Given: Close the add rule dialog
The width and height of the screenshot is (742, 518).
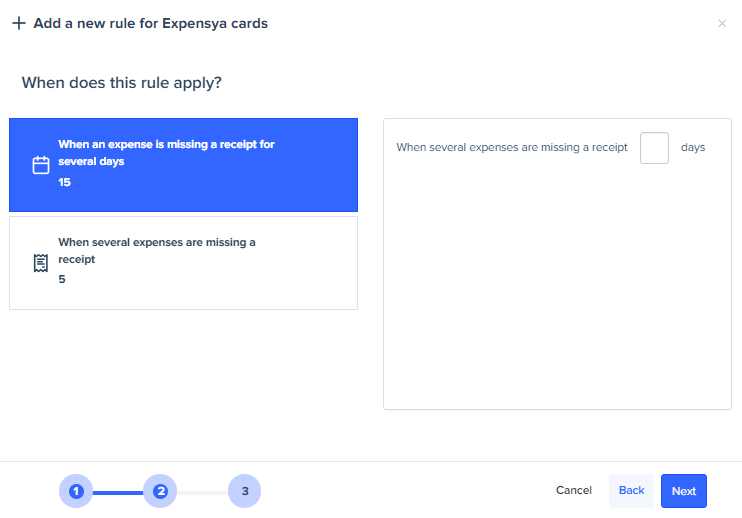Looking at the screenshot, I should tap(722, 23).
